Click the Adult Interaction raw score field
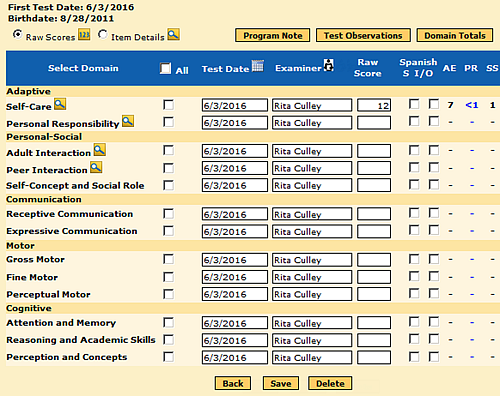This screenshot has width=500, height=396. [374, 151]
